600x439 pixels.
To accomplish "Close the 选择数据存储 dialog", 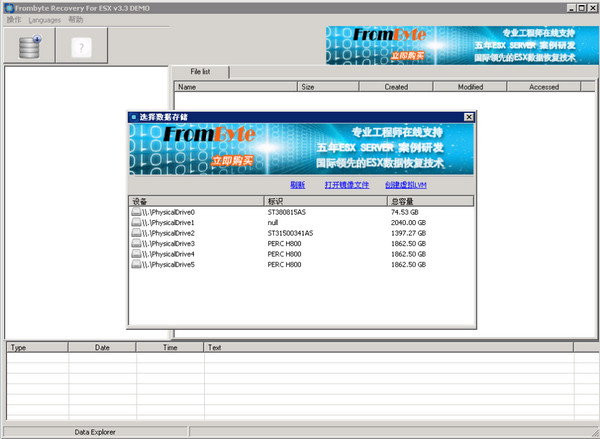I will coord(468,117).
